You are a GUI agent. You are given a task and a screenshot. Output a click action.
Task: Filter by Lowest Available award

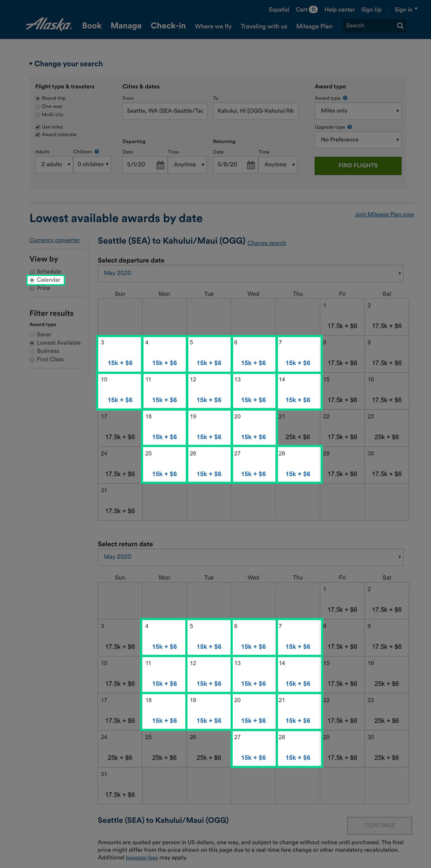point(32,343)
